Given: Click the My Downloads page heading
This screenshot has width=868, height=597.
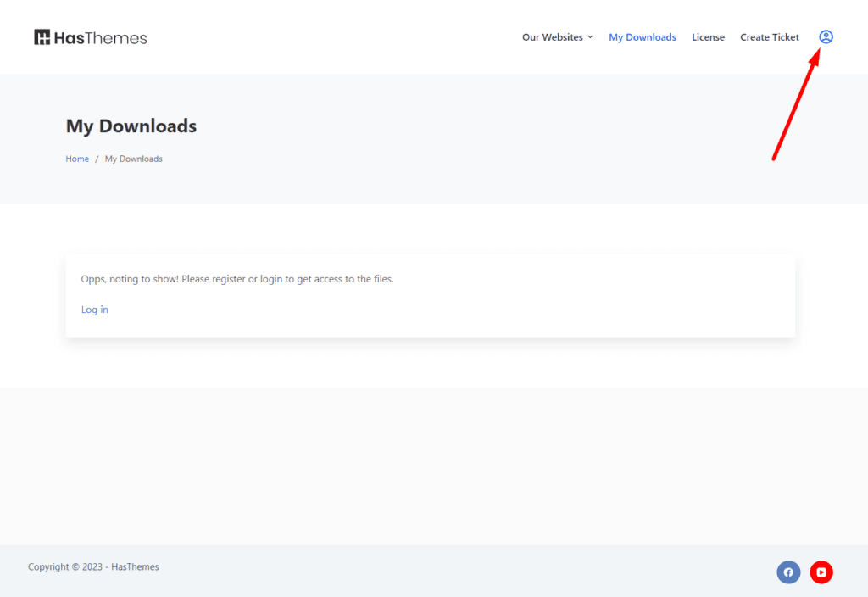Looking at the screenshot, I should 131,126.
